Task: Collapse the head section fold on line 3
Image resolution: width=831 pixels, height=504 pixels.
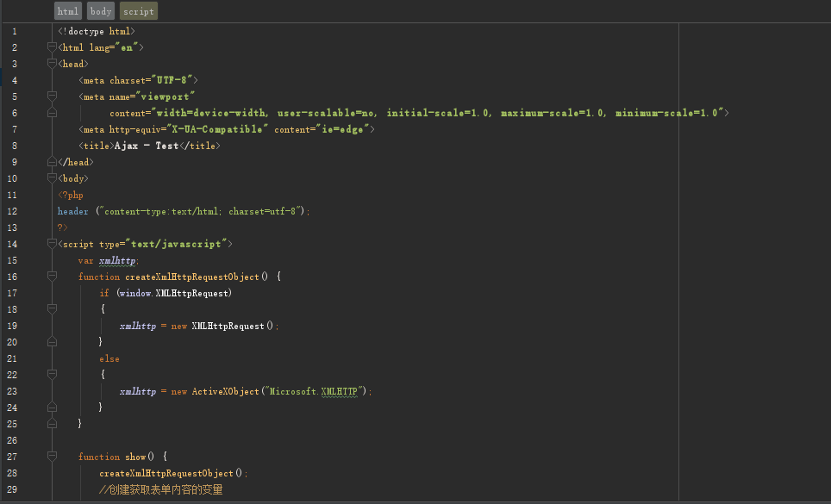Action: [52, 64]
